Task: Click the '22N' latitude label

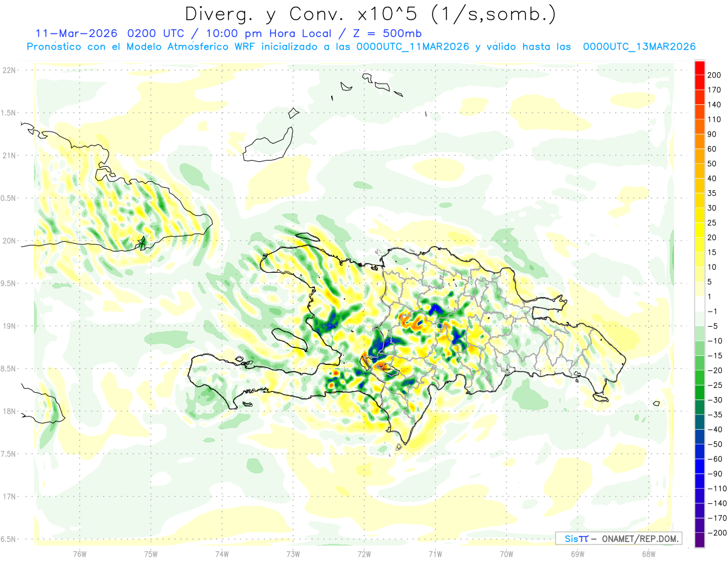Action: (9, 70)
